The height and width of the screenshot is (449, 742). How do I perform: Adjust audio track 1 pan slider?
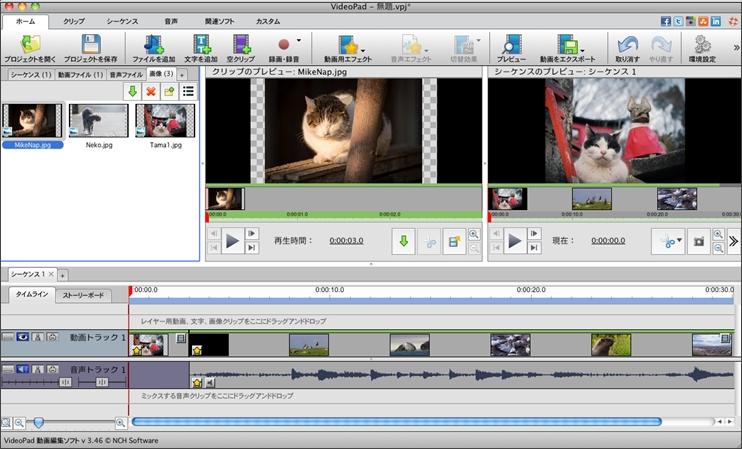click(101, 382)
